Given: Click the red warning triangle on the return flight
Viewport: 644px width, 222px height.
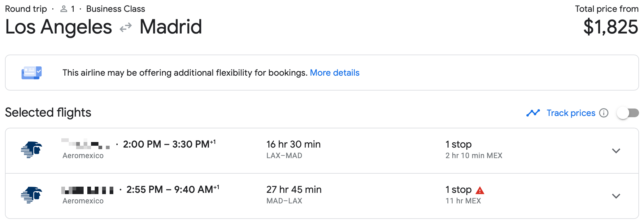Looking at the screenshot, I should pyautogui.click(x=480, y=191).
